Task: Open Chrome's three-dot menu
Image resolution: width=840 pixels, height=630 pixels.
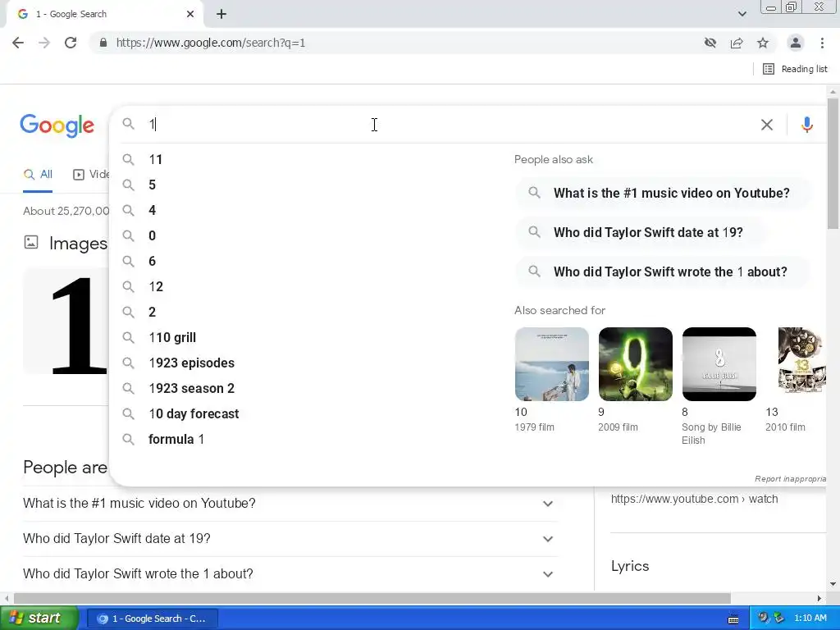Action: [822, 43]
